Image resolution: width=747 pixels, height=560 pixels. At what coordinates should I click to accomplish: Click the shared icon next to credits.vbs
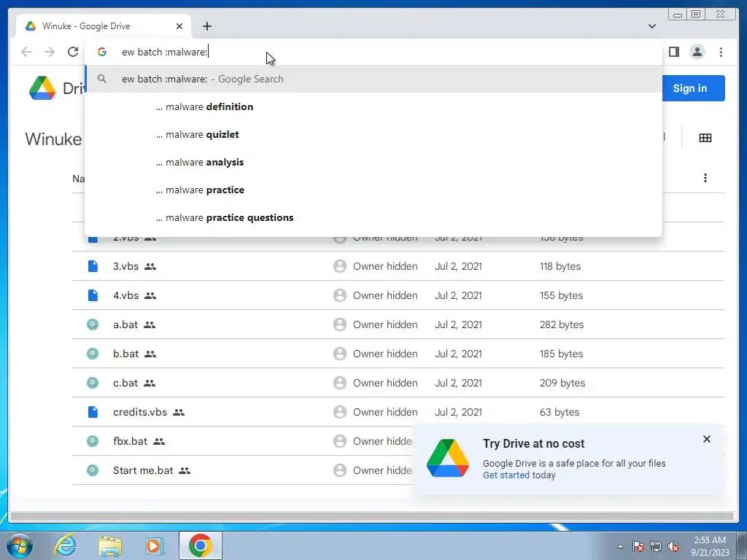[179, 413]
